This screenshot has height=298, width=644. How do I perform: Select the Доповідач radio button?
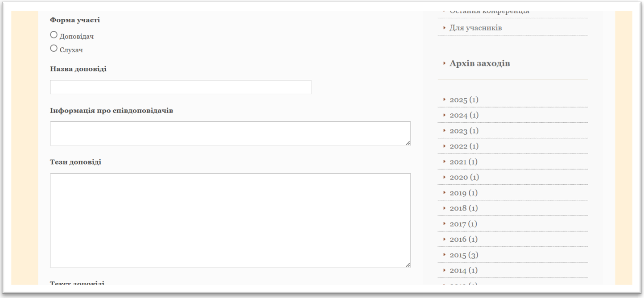point(54,35)
